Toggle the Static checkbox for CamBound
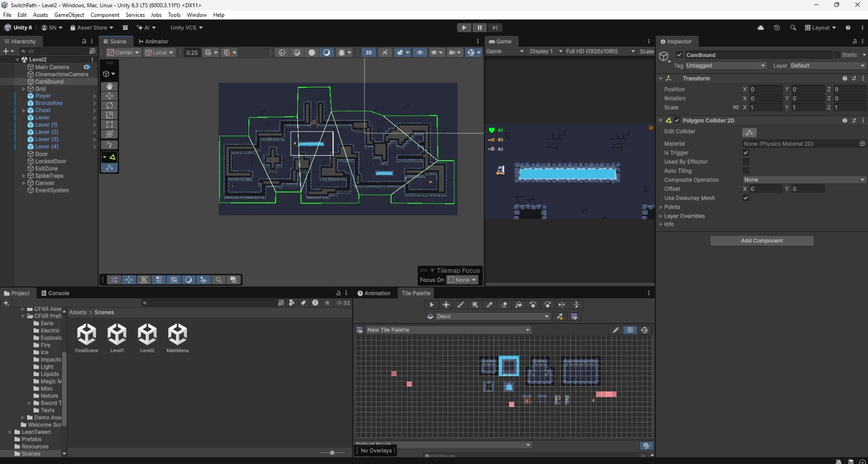Image resolution: width=868 pixels, height=464 pixels. point(837,55)
